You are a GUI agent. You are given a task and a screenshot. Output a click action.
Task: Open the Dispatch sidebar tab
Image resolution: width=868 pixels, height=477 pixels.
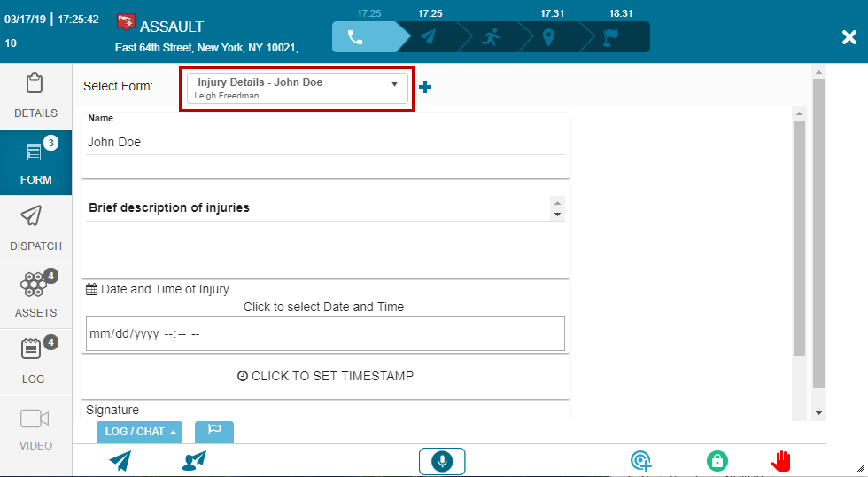click(35, 229)
